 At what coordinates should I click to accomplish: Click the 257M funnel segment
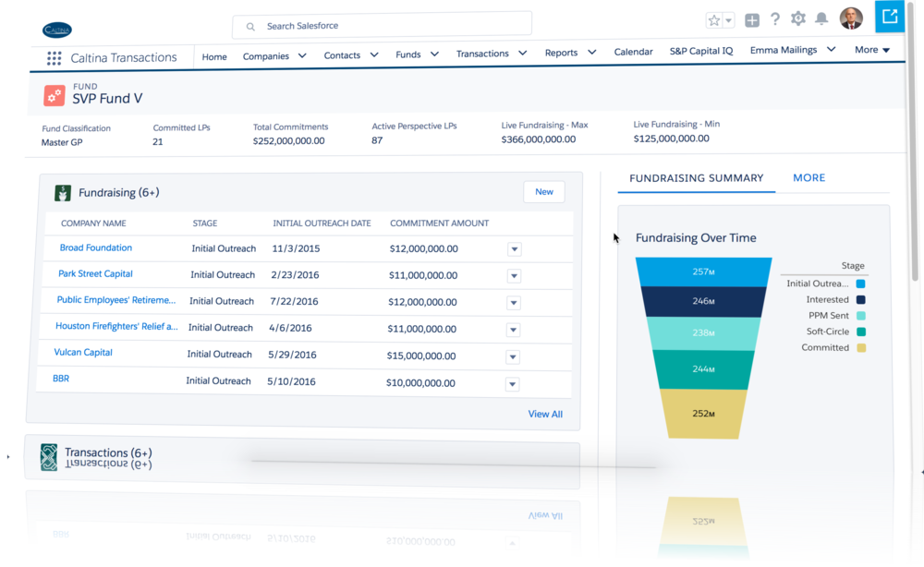point(703,272)
